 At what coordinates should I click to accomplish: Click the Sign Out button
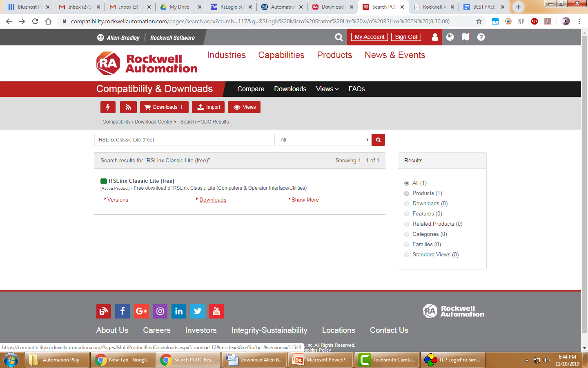pos(406,37)
